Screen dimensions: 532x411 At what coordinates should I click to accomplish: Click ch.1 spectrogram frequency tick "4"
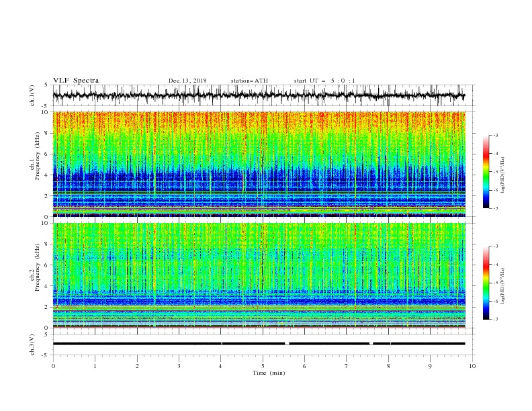click(47, 175)
